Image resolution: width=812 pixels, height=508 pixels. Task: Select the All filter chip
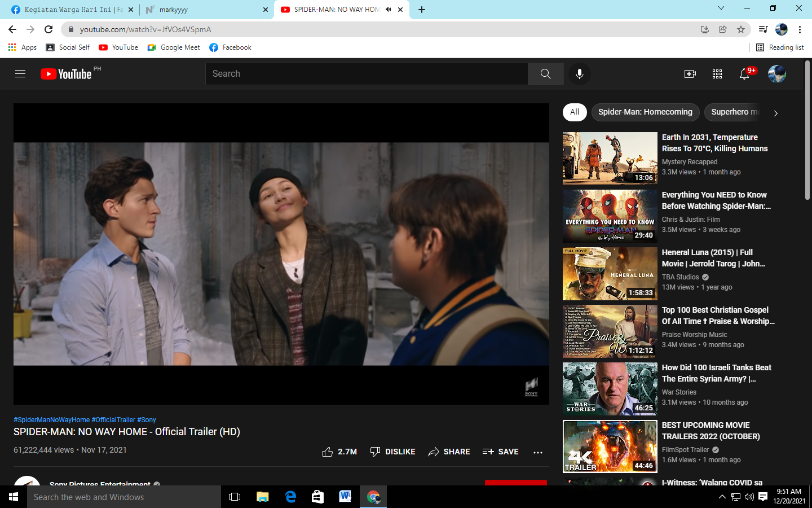coord(575,112)
